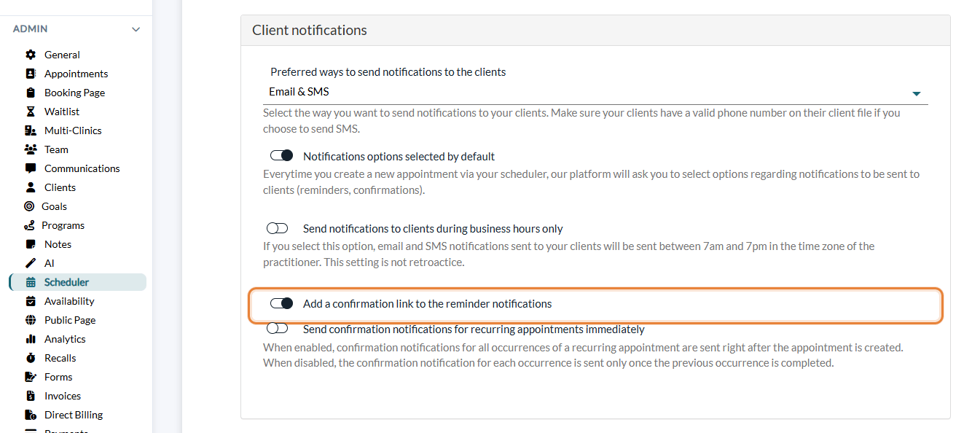Open Direct Billing settings
980x433 pixels.
(x=74, y=415)
